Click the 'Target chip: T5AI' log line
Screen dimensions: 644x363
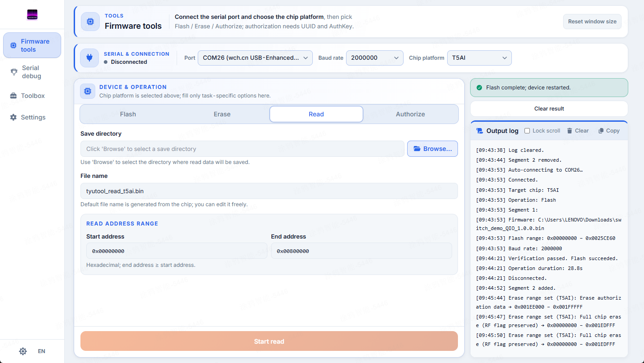pyautogui.click(x=517, y=190)
